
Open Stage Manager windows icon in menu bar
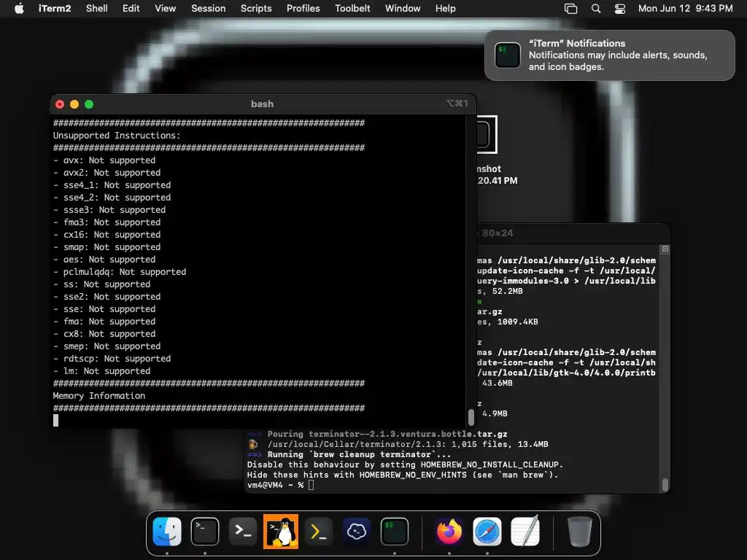coord(570,9)
